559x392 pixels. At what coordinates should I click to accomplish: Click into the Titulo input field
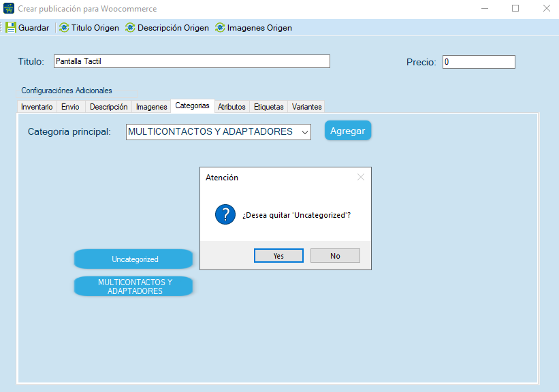coord(192,61)
